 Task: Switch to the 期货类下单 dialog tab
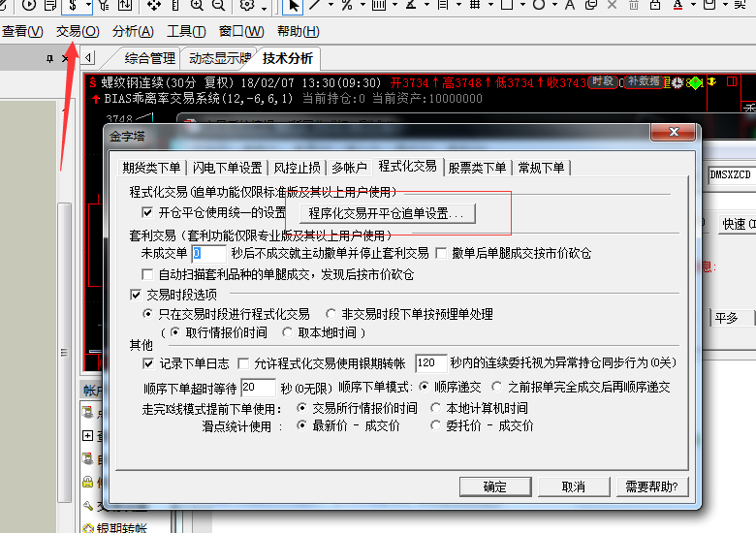[x=151, y=168]
